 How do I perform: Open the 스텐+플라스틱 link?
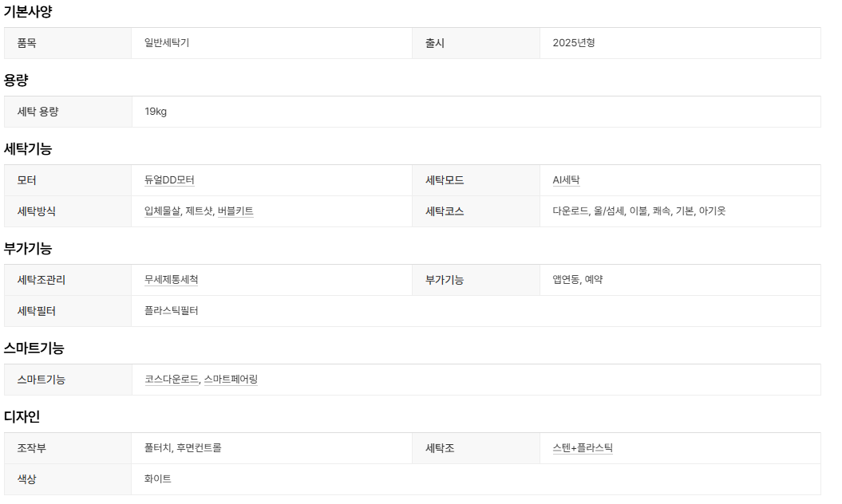tap(583, 448)
